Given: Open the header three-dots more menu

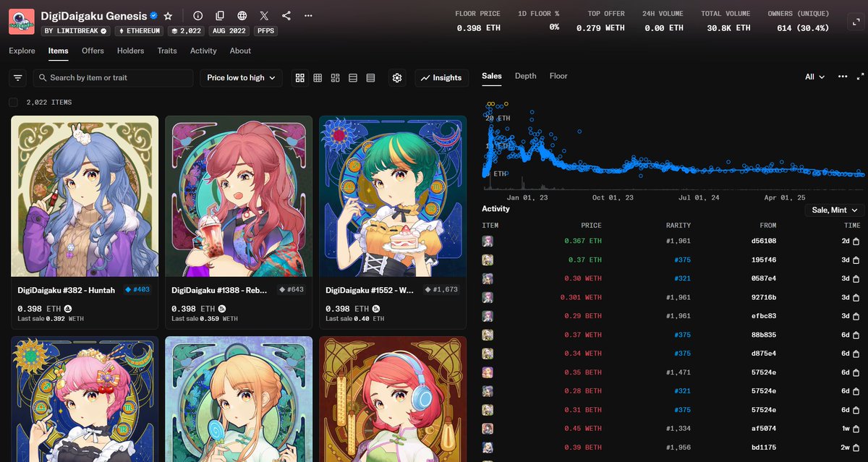Looking at the screenshot, I should coord(309,15).
